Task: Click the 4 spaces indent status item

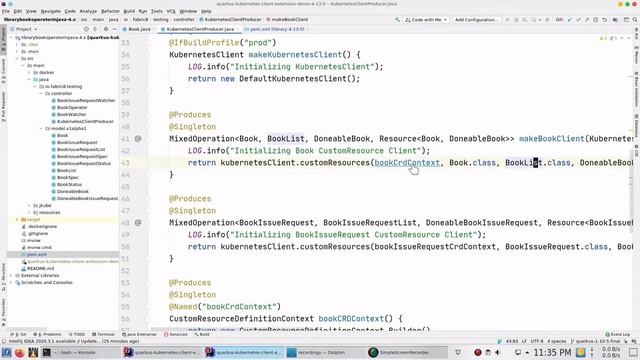Action: pos(557,341)
